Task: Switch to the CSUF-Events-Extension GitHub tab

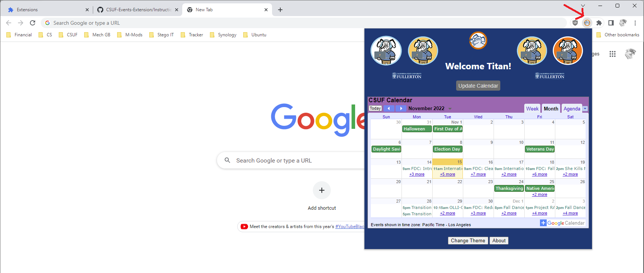Action: point(138,10)
